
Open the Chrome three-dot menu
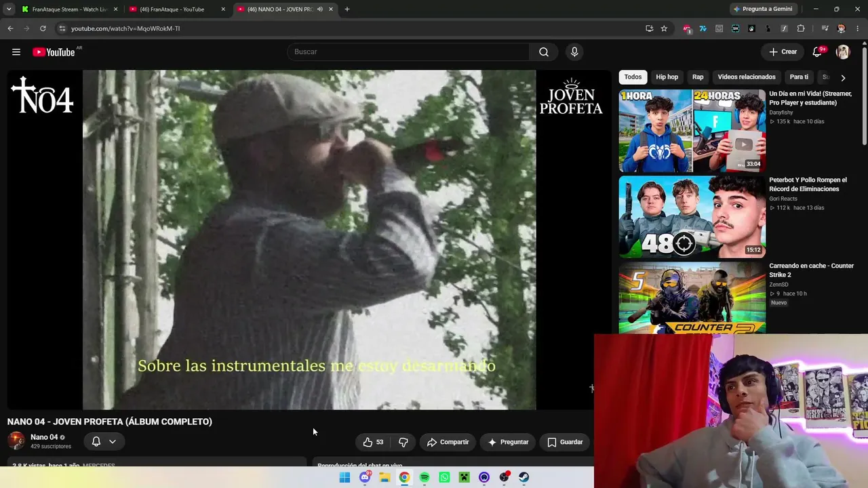pyautogui.click(x=858, y=28)
